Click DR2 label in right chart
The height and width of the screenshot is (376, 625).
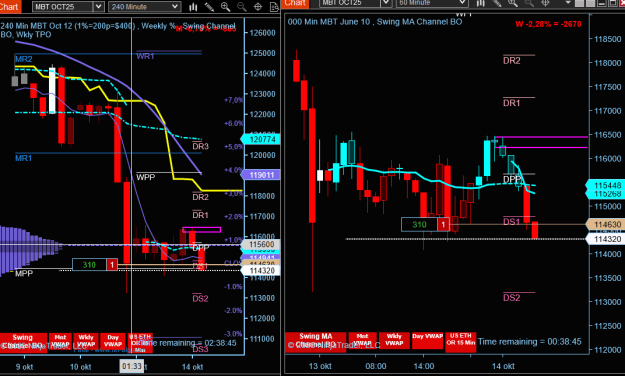point(512,61)
